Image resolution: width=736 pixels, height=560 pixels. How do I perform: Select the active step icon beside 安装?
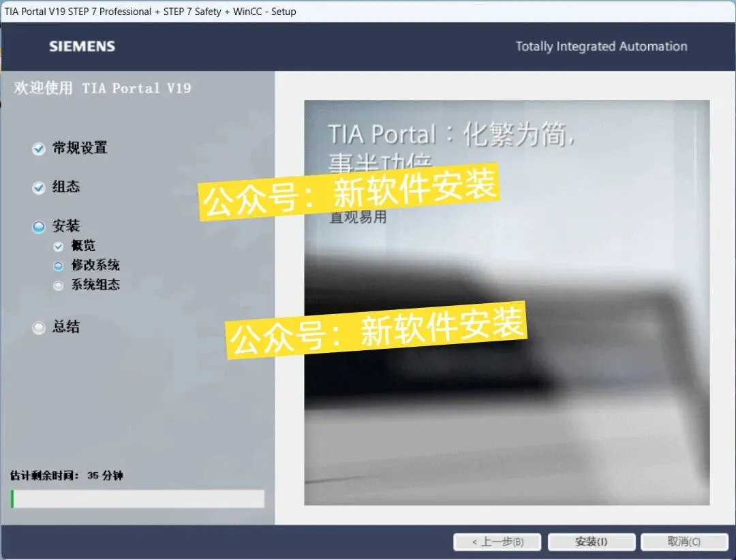[x=38, y=227]
